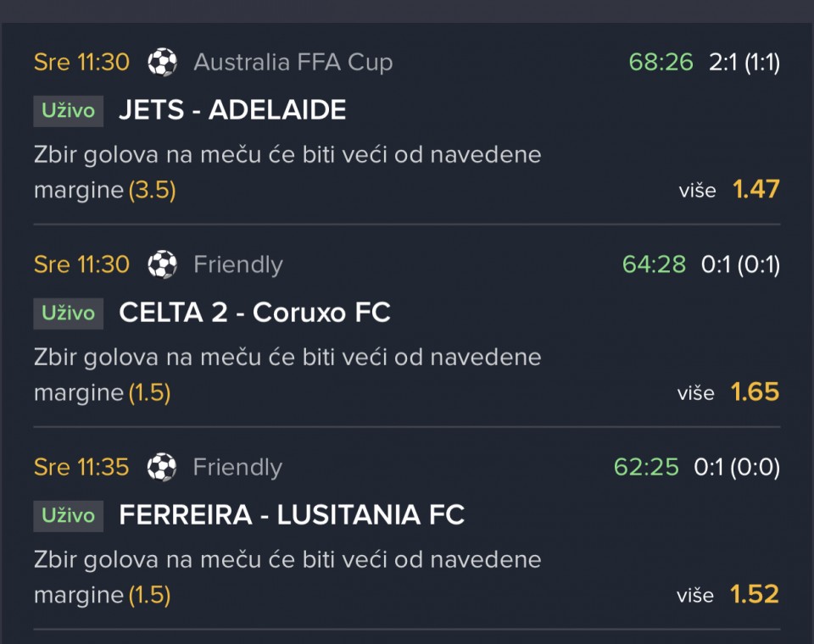Click the 2:1 (1:1) score
814x644 pixels.
click(x=744, y=63)
